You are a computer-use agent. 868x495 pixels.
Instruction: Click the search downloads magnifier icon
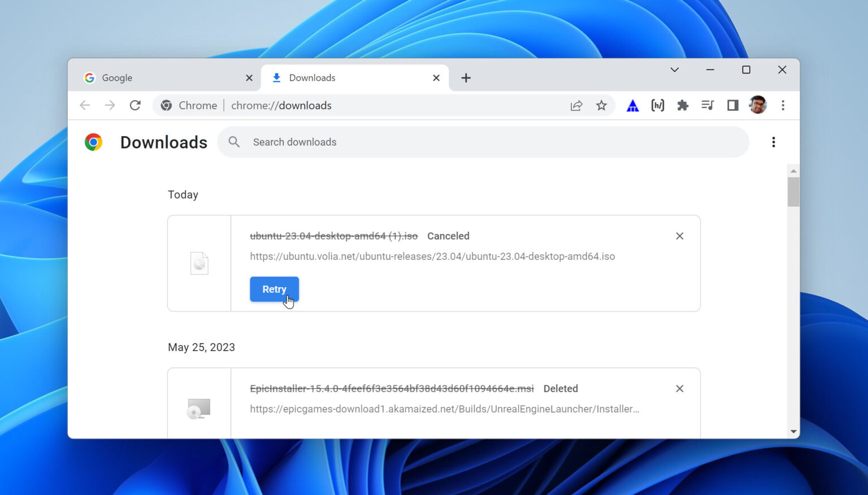(234, 142)
